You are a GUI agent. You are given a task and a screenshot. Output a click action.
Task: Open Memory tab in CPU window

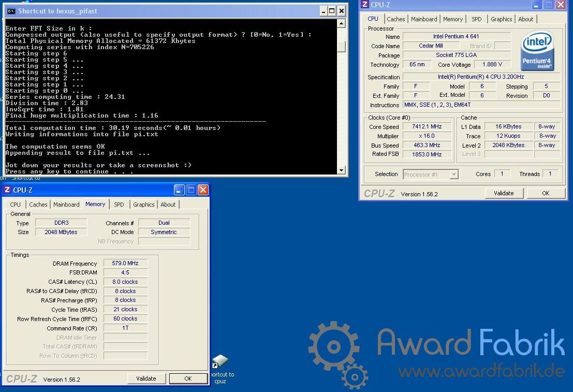[453, 19]
